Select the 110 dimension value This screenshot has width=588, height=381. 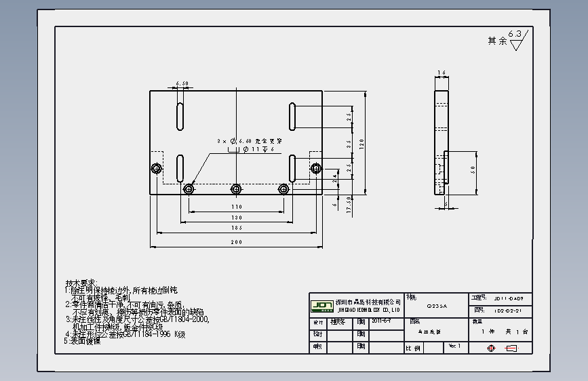click(237, 207)
